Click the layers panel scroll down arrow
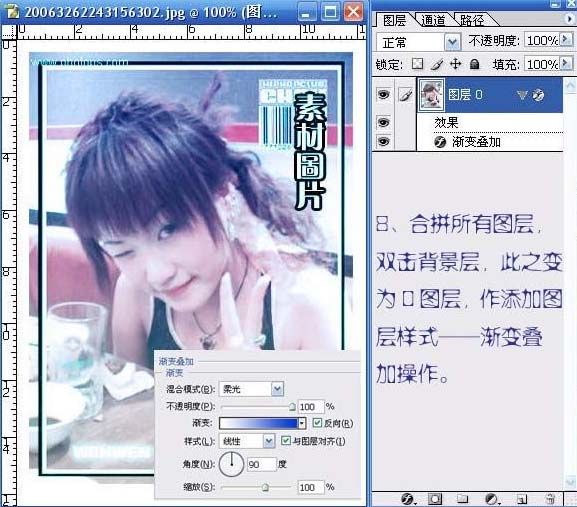 [x=570, y=481]
